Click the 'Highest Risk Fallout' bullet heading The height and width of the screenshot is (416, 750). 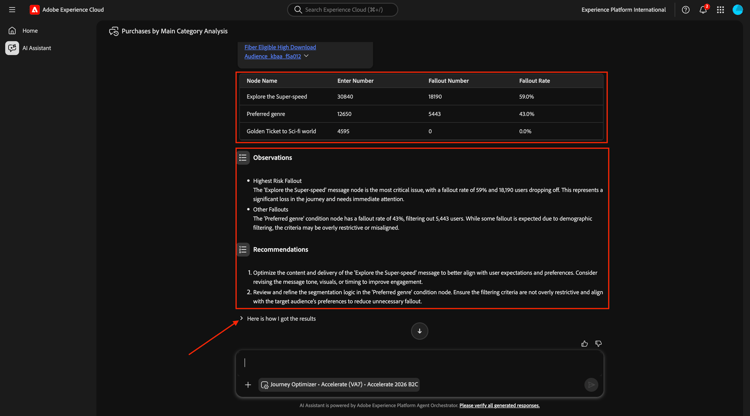(277, 181)
